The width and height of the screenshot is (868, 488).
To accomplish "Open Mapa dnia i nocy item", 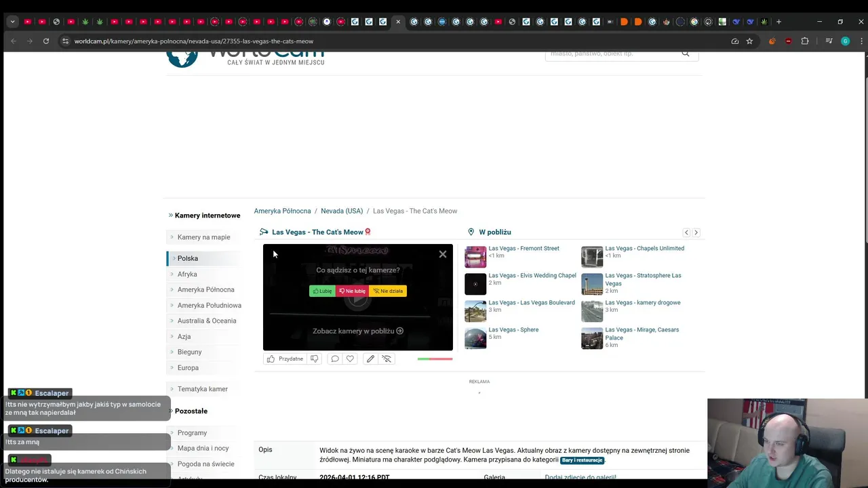I will pos(203,449).
